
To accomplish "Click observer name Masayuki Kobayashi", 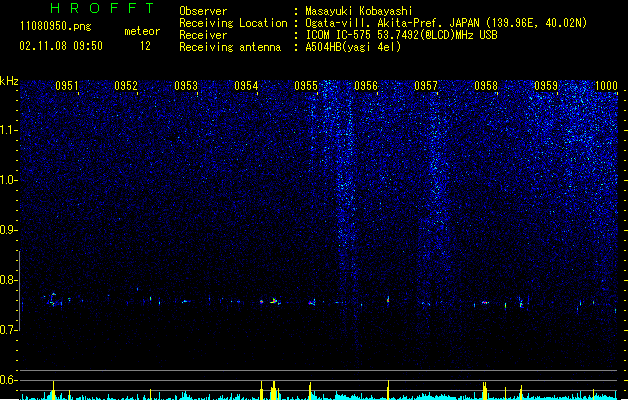I will tap(359, 11).
